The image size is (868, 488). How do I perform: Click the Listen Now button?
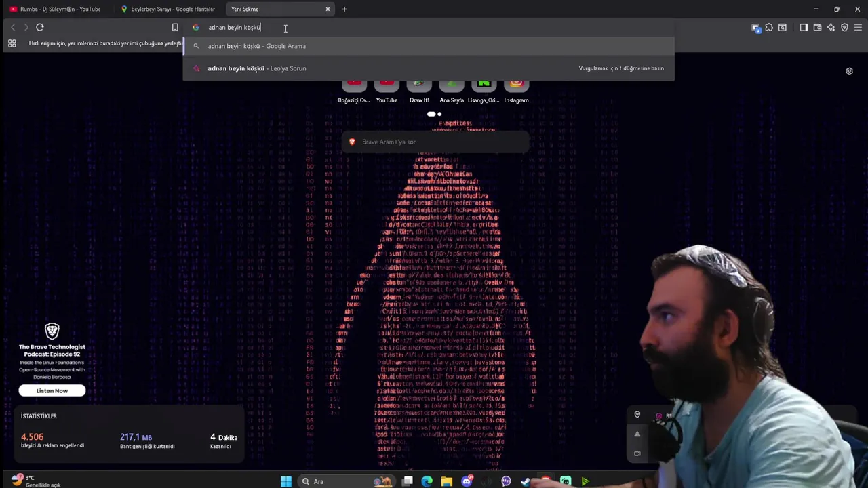coord(52,390)
